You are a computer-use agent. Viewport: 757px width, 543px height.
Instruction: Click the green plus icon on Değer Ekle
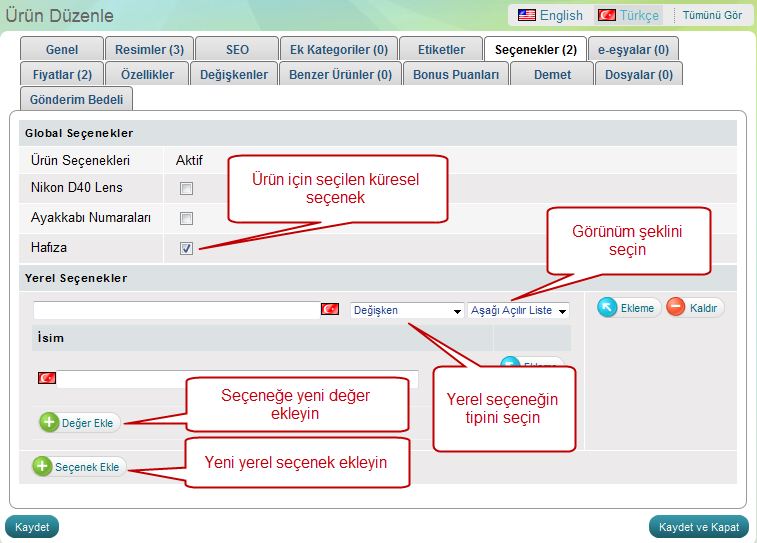pyautogui.click(x=49, y=423)
